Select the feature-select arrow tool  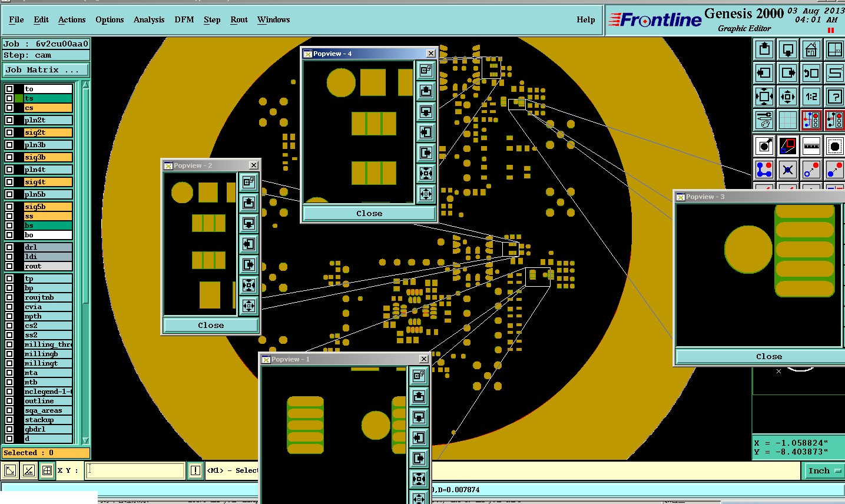(x=764, y=145)
